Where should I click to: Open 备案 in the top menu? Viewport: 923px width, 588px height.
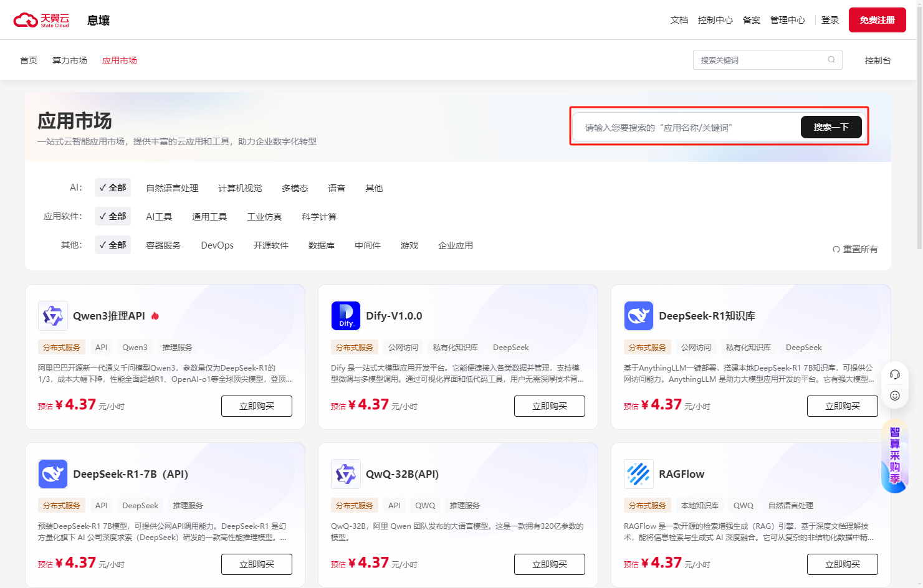pos(752,20)
